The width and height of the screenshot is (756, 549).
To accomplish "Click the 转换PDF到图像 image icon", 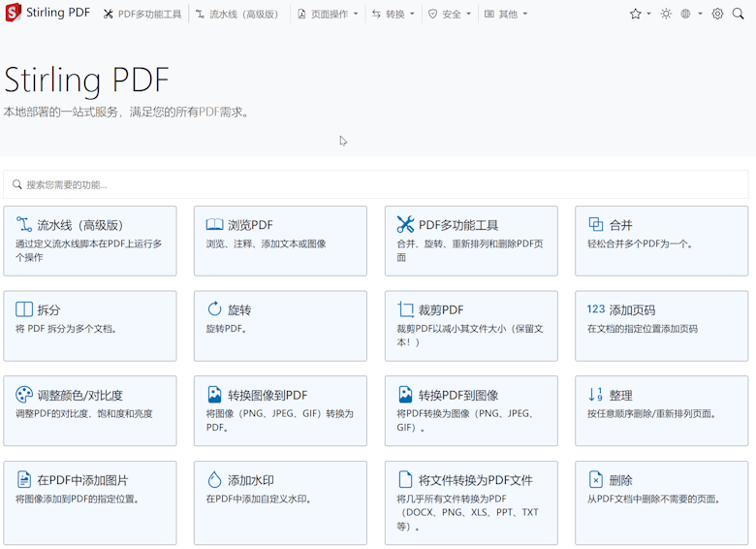I will tap(405, 395).
